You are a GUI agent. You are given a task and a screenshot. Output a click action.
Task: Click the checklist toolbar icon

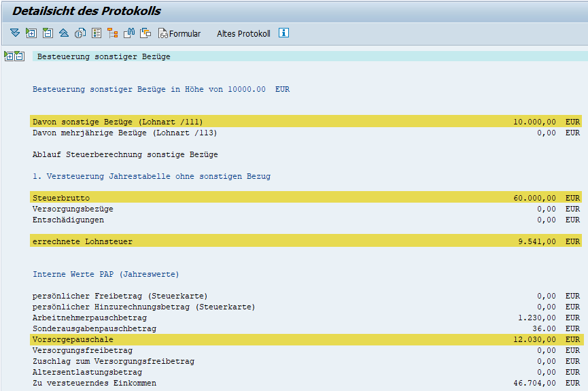[97, 33]
